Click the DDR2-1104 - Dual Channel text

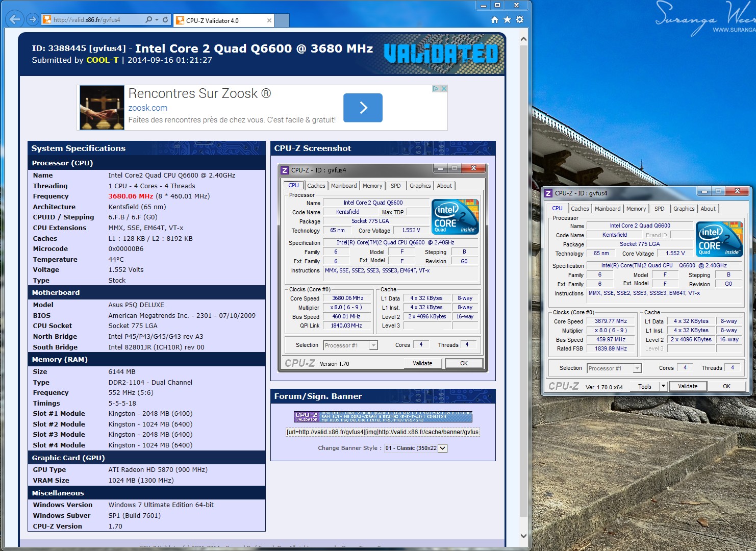(150, 382)
